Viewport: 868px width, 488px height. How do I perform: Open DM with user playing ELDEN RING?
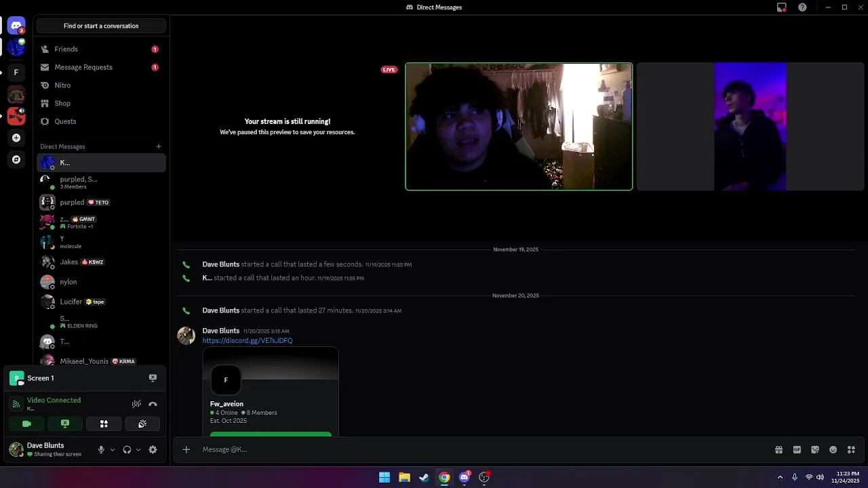tap(101, 321)
